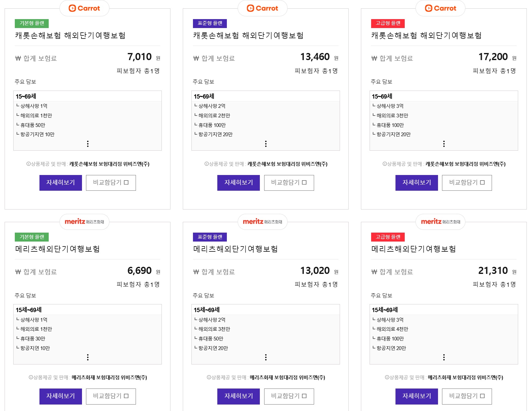Click 기본형 플랜 badge on Meritz card
Screen dimensions: 532x411
(x=32, y=237)
